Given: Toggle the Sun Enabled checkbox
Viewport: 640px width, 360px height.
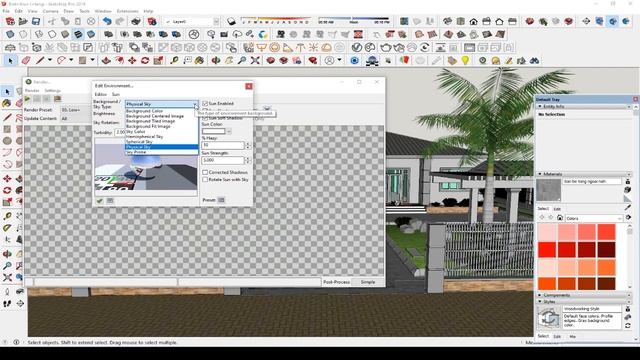Looking at the screenshot, I should (205, 104).
